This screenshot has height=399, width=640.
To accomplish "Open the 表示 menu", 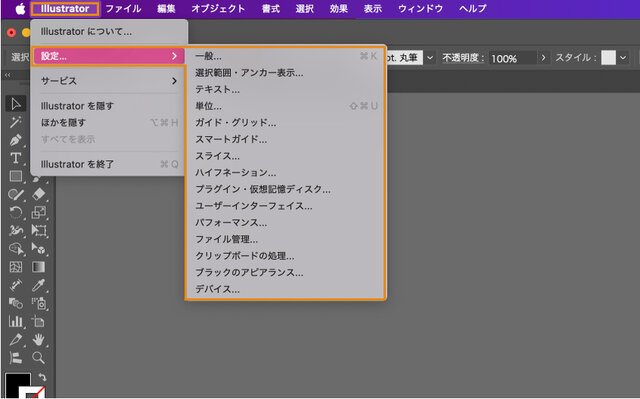I will point(373,9).
